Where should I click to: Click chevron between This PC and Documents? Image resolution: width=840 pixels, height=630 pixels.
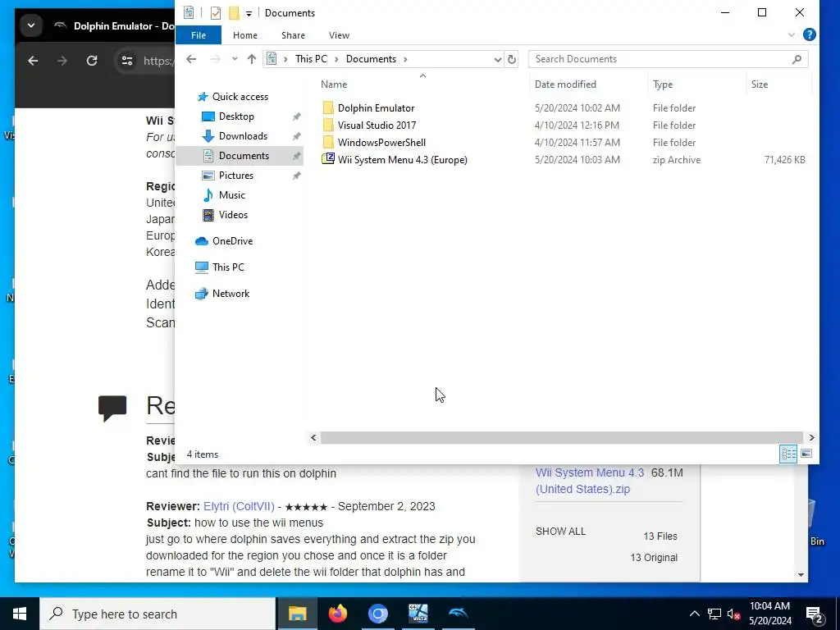click(x=336, y=59)
